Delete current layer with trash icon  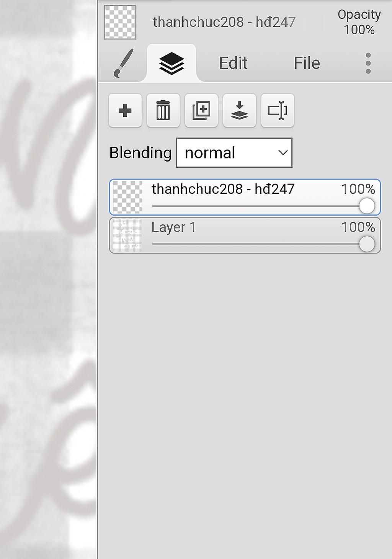pyautogui.click(x=163, y=111)
